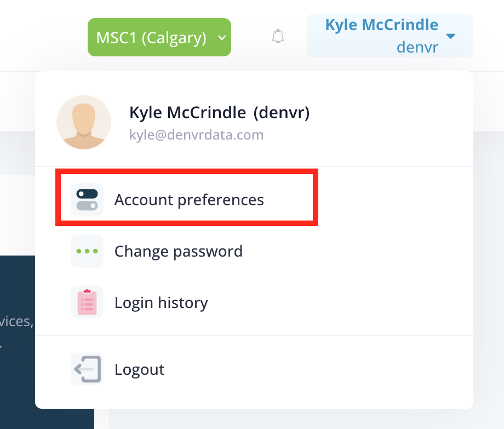Select the Account preferences menu entry

(187, 200)
